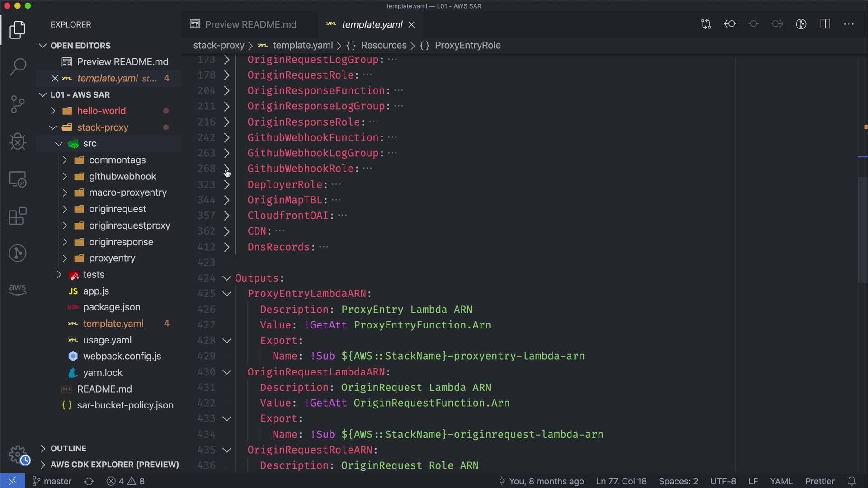
Task: Collapse the Outputs section fold arrow
Action: click(x=227, y=278)
